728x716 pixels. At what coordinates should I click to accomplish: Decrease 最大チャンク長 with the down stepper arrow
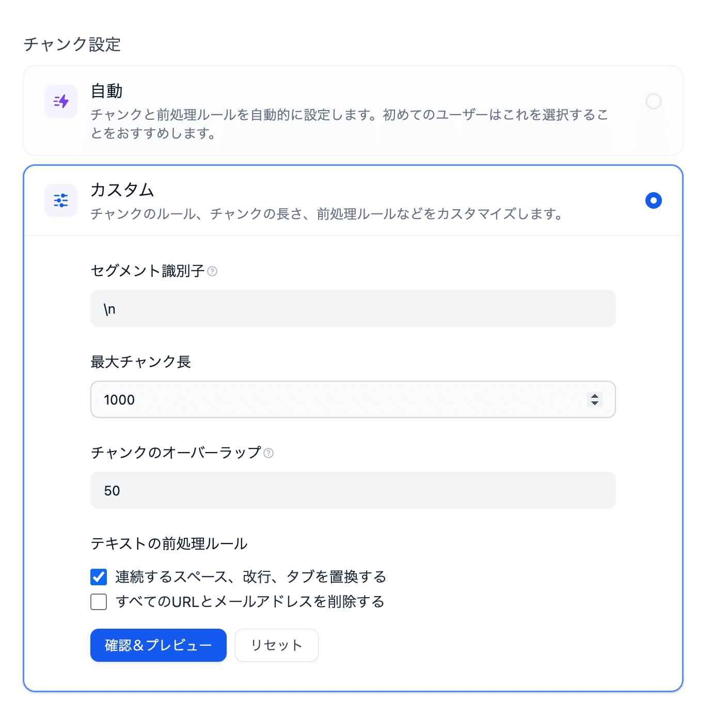coord(595,403)
